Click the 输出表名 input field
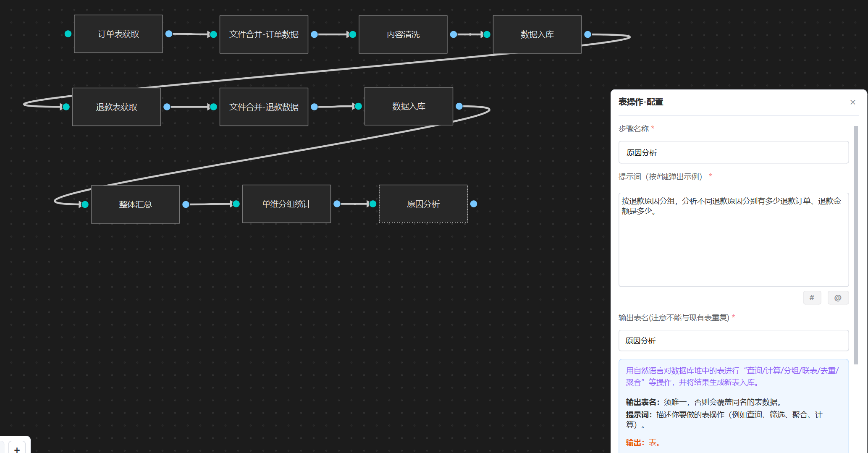868x453 pixels. tap(733, 340)
